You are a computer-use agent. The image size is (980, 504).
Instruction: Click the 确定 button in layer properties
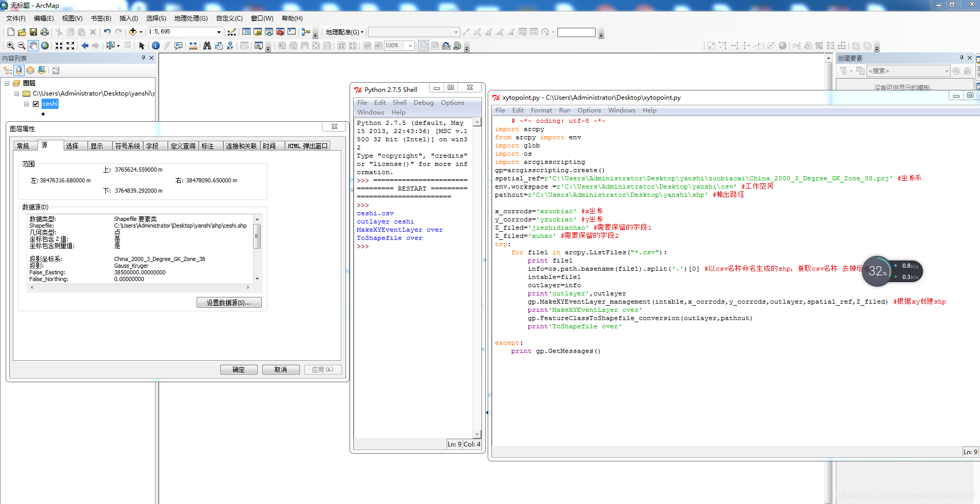click(239, 369)
